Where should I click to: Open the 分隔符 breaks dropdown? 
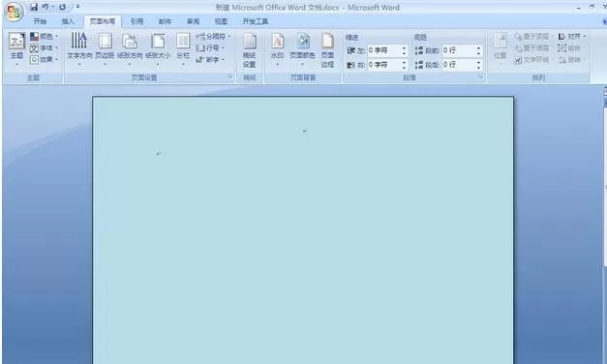213,37
